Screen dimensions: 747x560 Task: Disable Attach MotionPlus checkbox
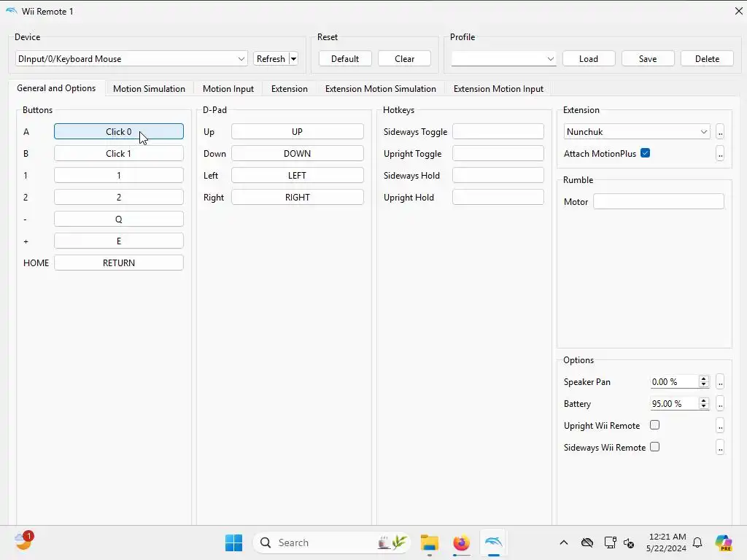[645, 153]
